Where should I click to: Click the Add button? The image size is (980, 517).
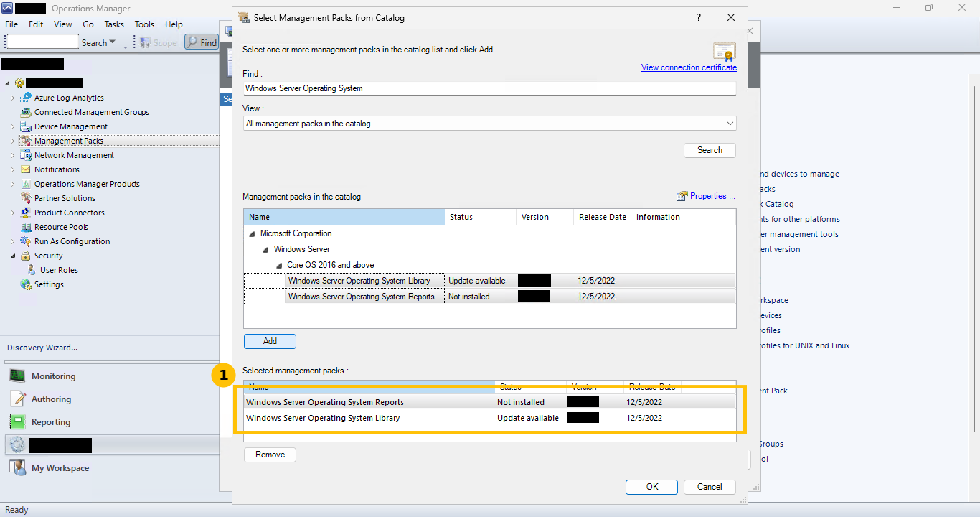click(x=270, y=341)
